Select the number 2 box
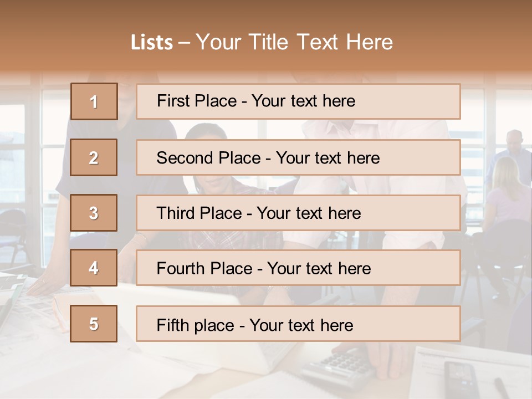The height and width of the screenshot is (399, 532). pyautogui.click(x=94, y=157)
